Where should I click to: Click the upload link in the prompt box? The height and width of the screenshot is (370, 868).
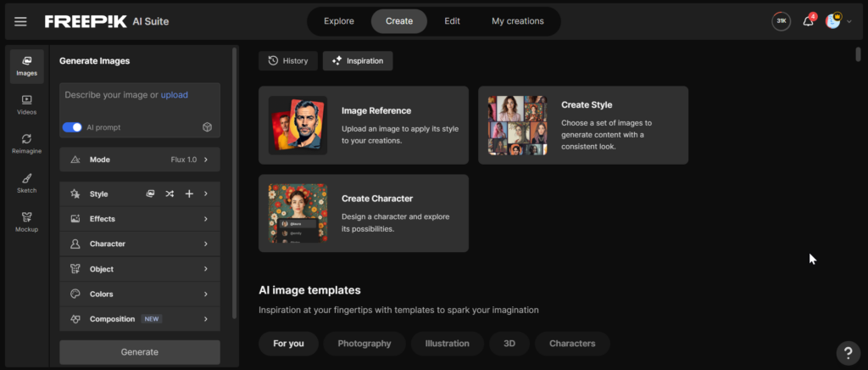pyautogui.click(x=175, y=95)
